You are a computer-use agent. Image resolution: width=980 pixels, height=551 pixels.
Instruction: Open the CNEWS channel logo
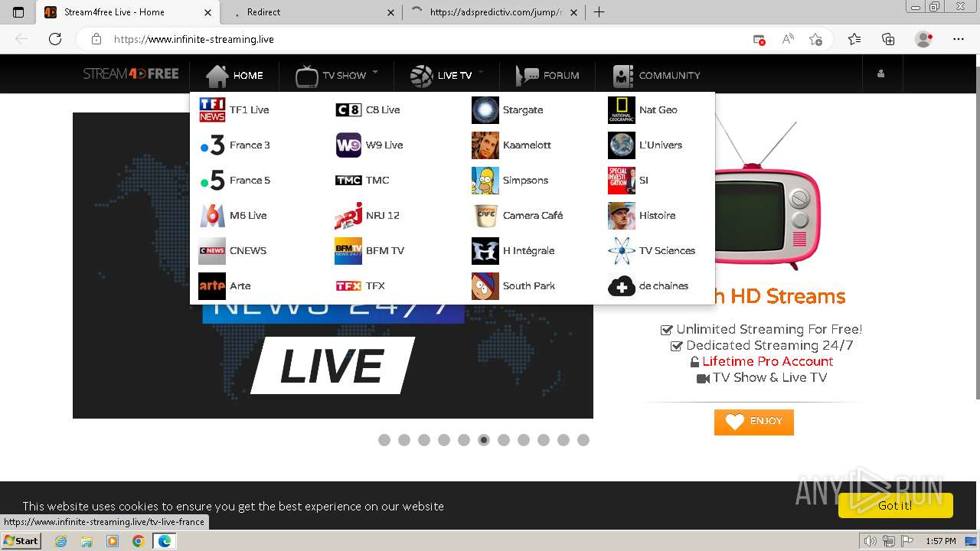[212, 251]
